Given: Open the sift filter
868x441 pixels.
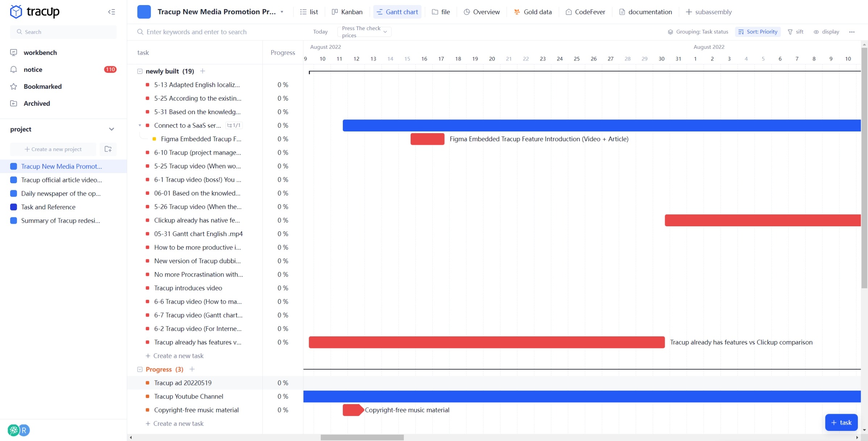Looking at the screenshot, I should point(796,32).
